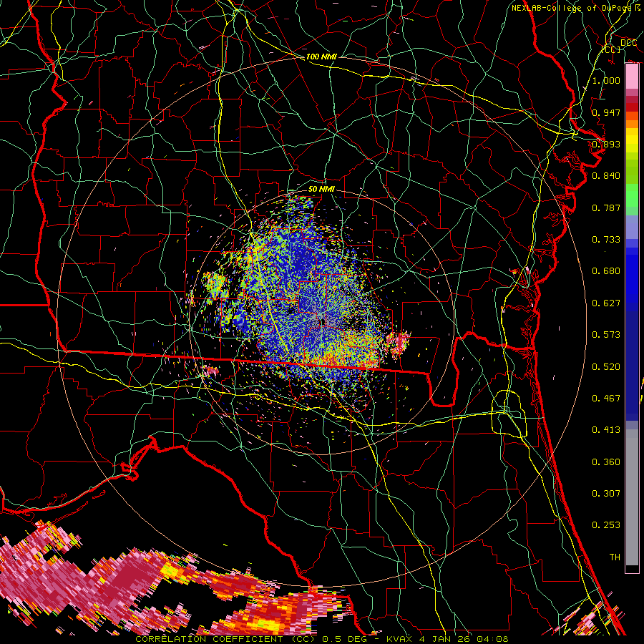Pick the gray lower segment of color scale
The width and height of the screenshot is (644, 644).
632,497
